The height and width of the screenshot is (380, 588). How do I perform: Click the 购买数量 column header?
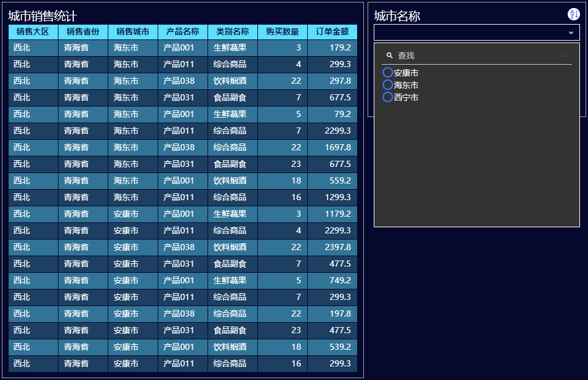[x=283, y=31]
